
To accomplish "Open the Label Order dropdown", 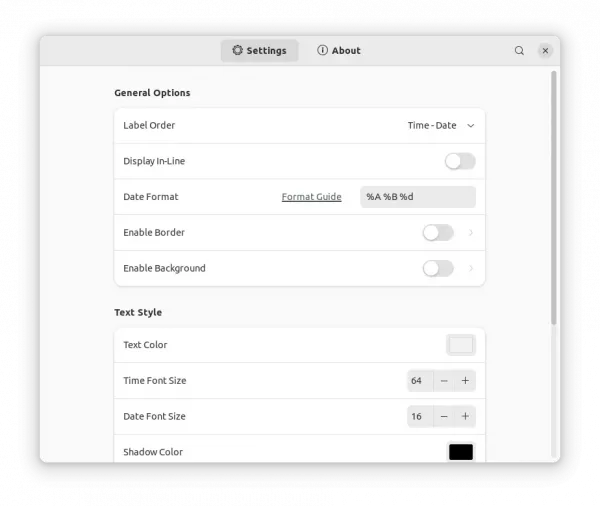I will coord(441,126).
